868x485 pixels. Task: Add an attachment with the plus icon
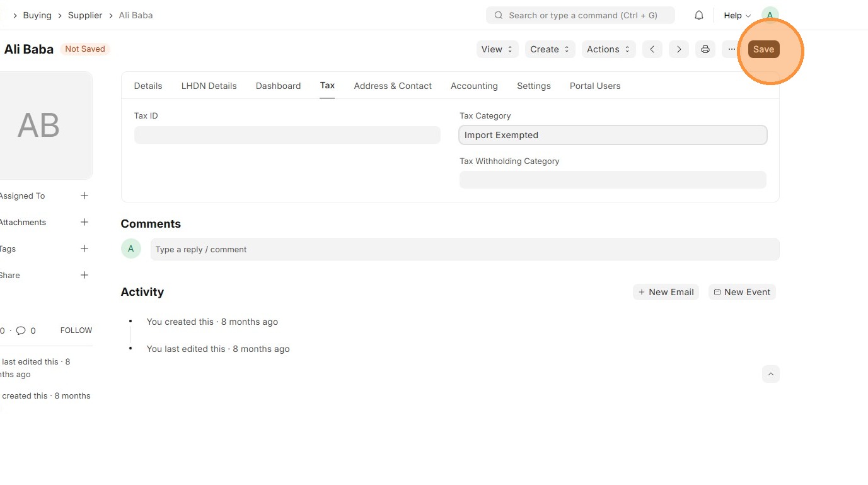coord(84,222)
